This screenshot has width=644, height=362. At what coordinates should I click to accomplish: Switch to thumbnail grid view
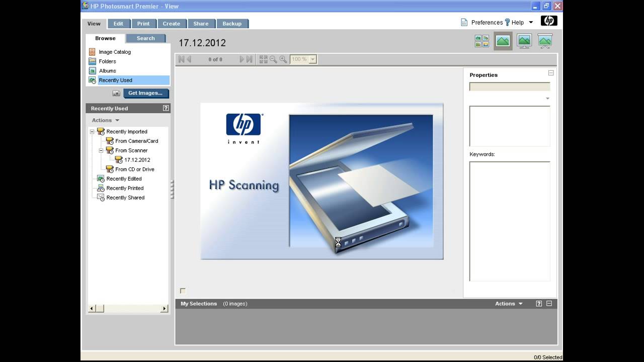point(482,41)
